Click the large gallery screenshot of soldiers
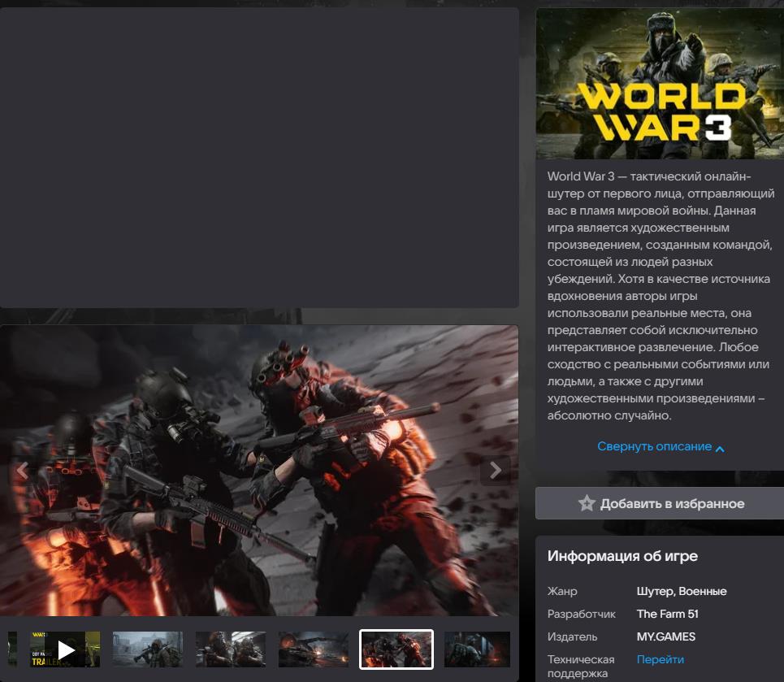The image size is (784, 682). [x=259, y=471]
